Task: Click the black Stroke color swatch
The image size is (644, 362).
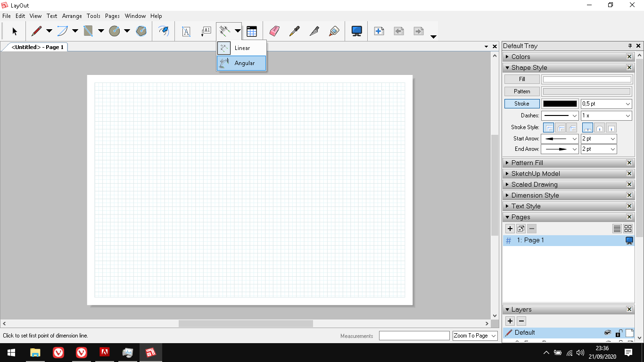Action: click(x=560, y=104)
